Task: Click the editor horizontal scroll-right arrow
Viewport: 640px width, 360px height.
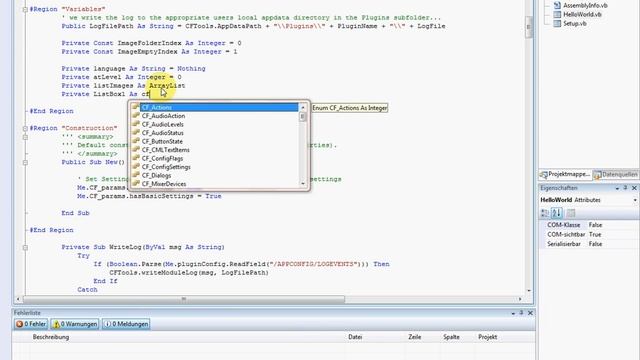Action: (x=520, y=299)
